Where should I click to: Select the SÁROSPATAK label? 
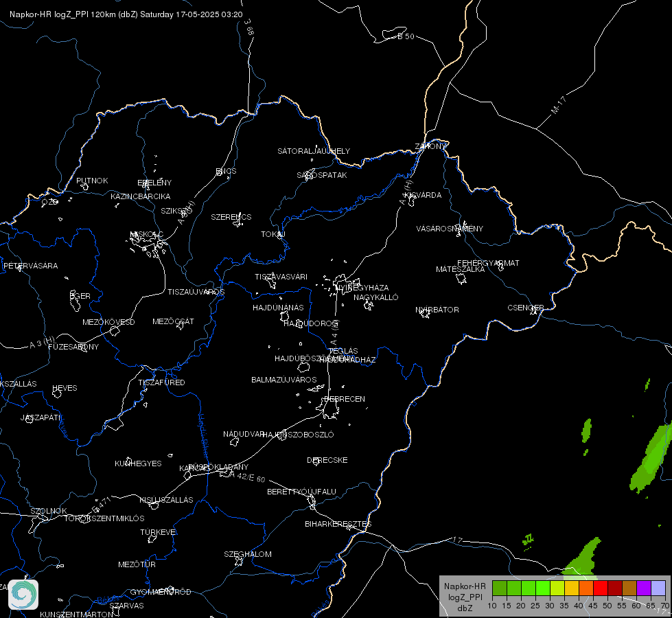pyautogui.click(x=322, y=175)
